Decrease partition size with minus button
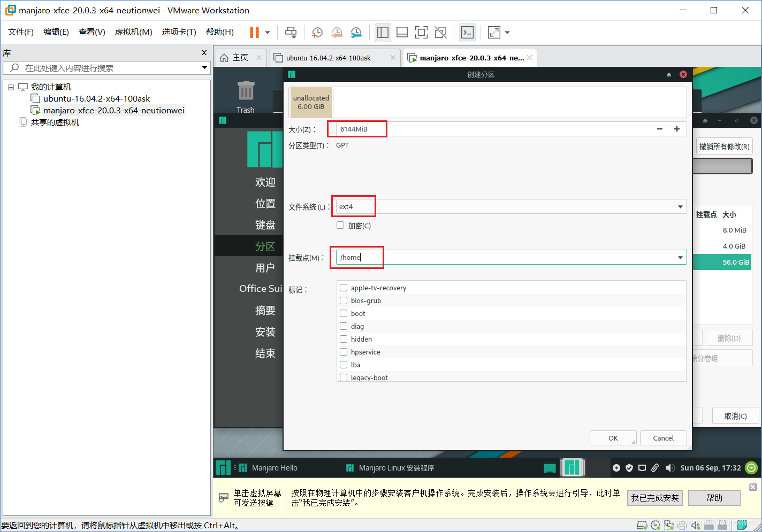Image resolution: width=762 pixels, height=532 pixels. (660, 129)
